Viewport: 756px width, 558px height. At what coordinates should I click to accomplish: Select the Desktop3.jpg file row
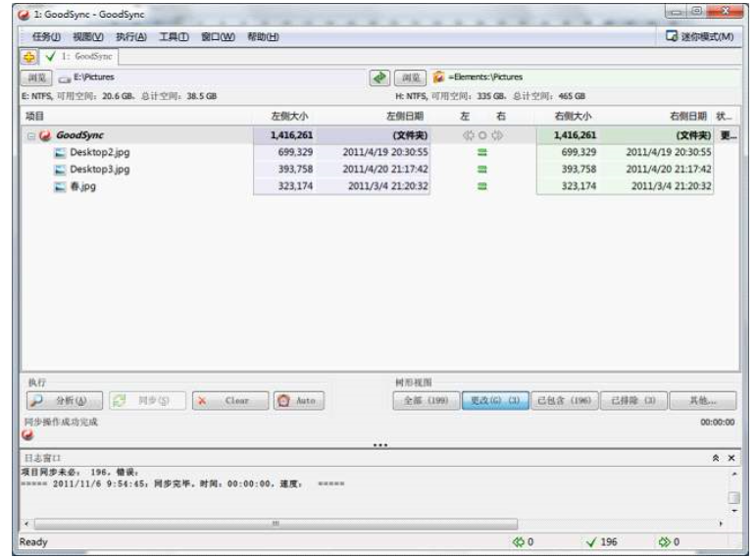click(379, 170)
